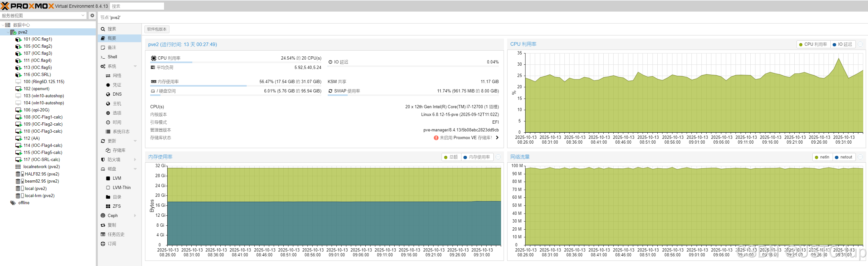The width and height of the screenshot is (868, 266).
Task: Collapse the 系统 menu section
Action: (135, 66)
